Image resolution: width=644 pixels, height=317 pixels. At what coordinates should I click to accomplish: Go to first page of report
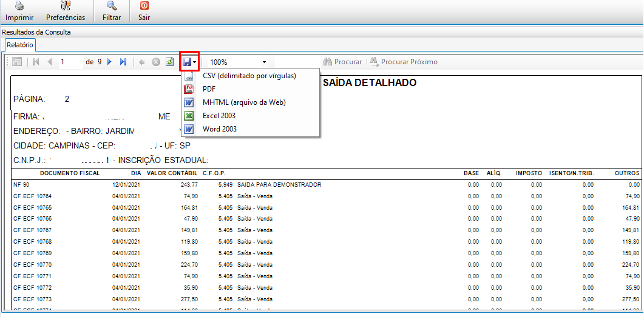[36, 62]
